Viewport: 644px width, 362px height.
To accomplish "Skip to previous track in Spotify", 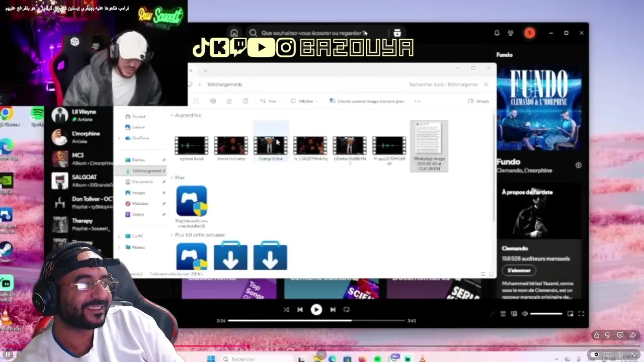I will pos(300,310).
